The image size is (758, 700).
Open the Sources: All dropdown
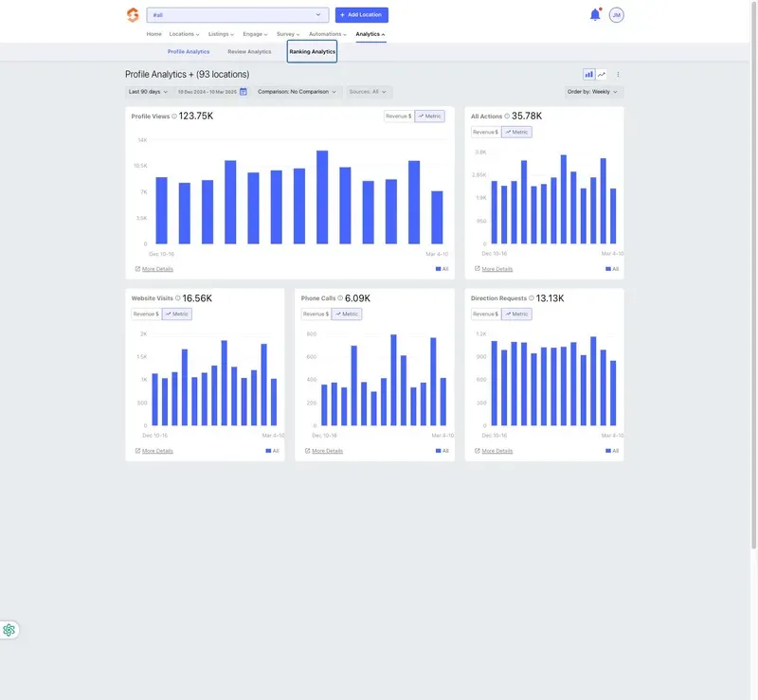pos(368,91)
